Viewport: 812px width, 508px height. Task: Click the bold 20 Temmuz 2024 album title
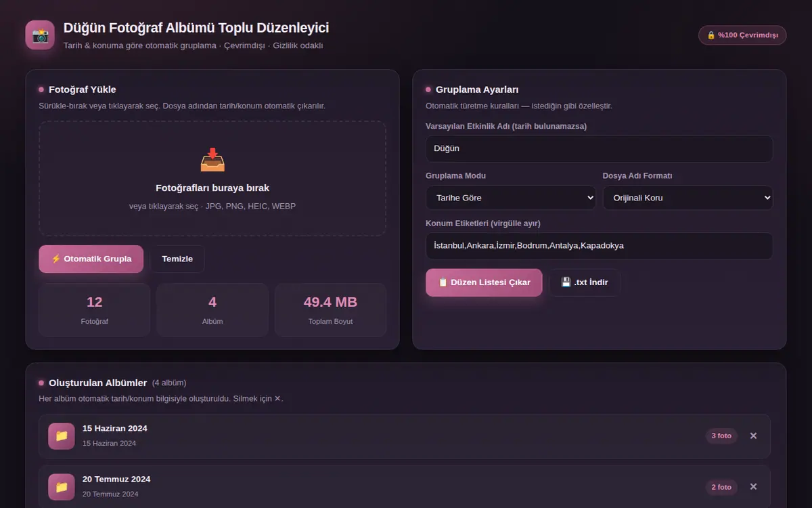(116, 479)
